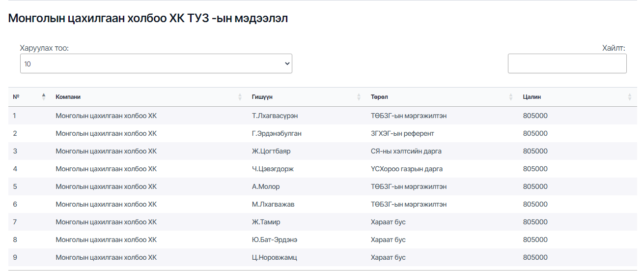Click into the Хайлт search field
Viewport: 644px width, 275px height.
(x=567, y=63)
